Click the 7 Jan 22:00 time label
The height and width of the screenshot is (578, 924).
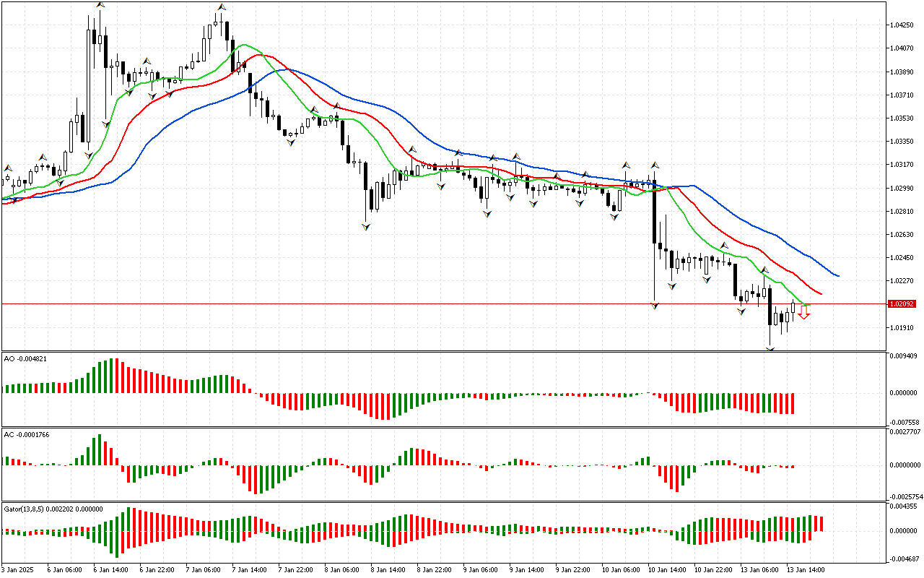[296, 569]
